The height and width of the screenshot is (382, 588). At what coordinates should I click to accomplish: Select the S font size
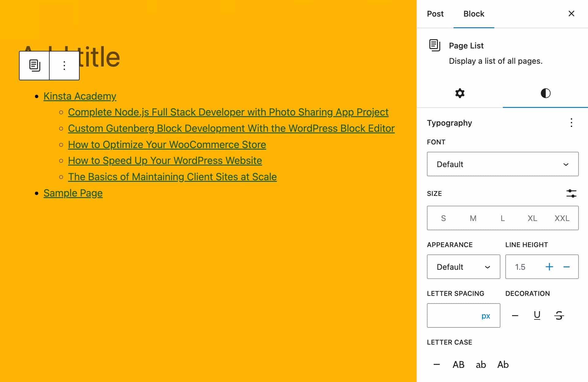443,218
